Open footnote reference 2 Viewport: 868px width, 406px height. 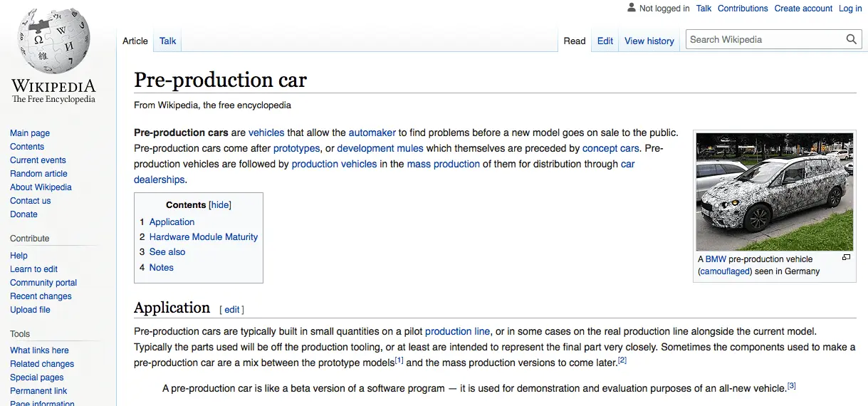622,360
